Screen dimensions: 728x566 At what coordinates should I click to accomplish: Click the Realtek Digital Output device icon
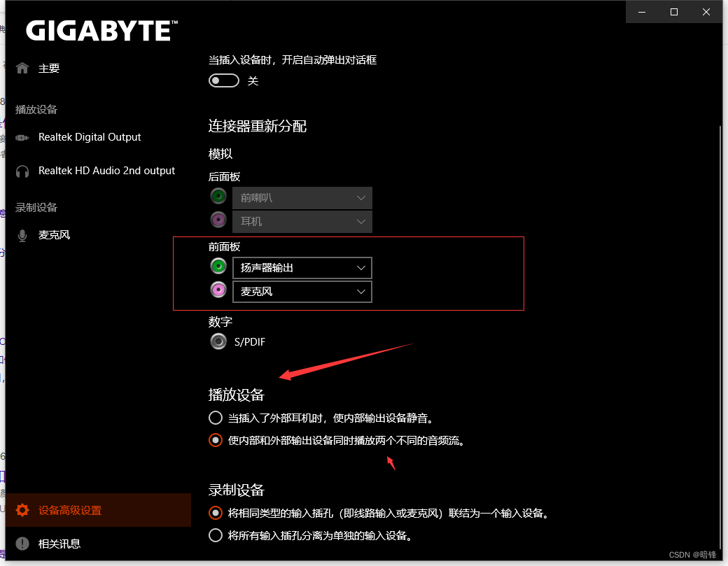pos(22,137)
